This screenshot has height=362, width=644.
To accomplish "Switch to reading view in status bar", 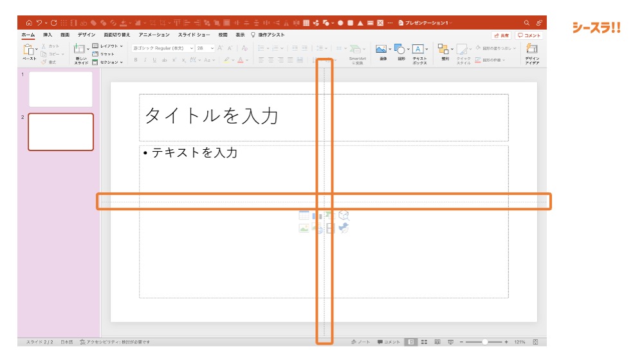I will (437, 342).
